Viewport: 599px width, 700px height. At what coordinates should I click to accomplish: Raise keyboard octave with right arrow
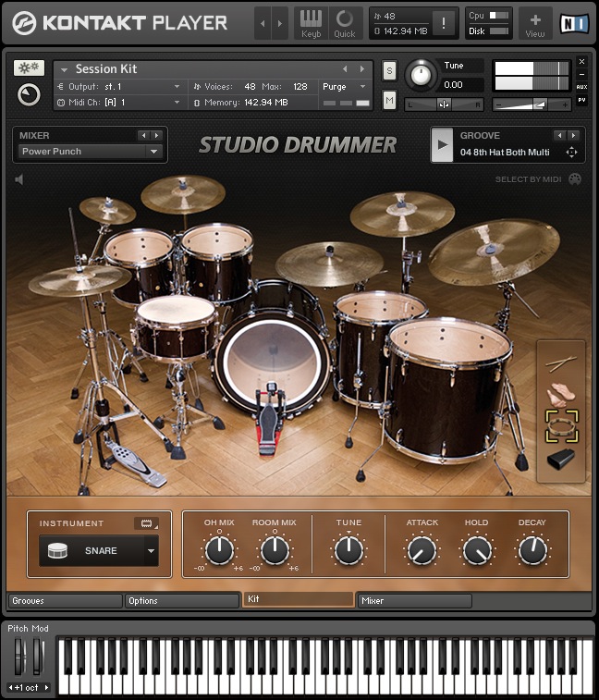(x=46, y=687)
